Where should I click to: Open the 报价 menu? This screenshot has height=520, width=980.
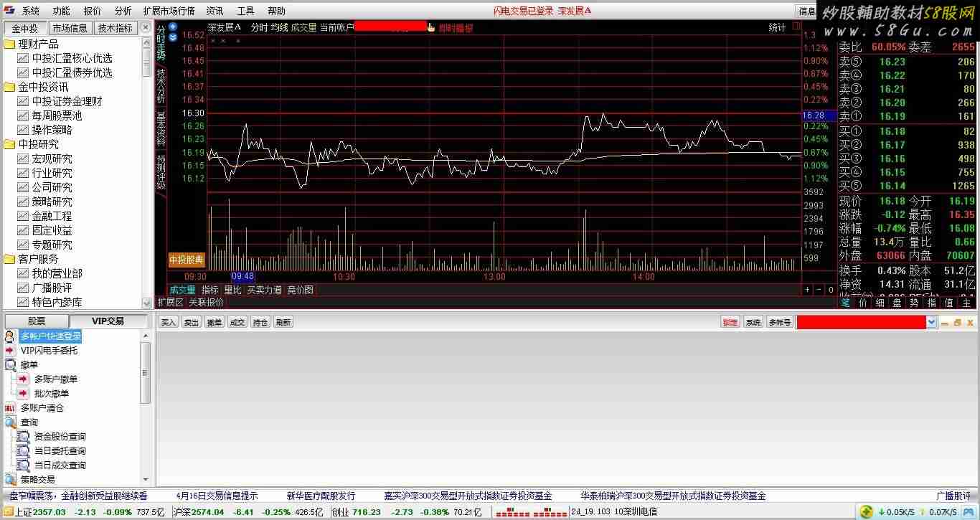coord(92,11)
